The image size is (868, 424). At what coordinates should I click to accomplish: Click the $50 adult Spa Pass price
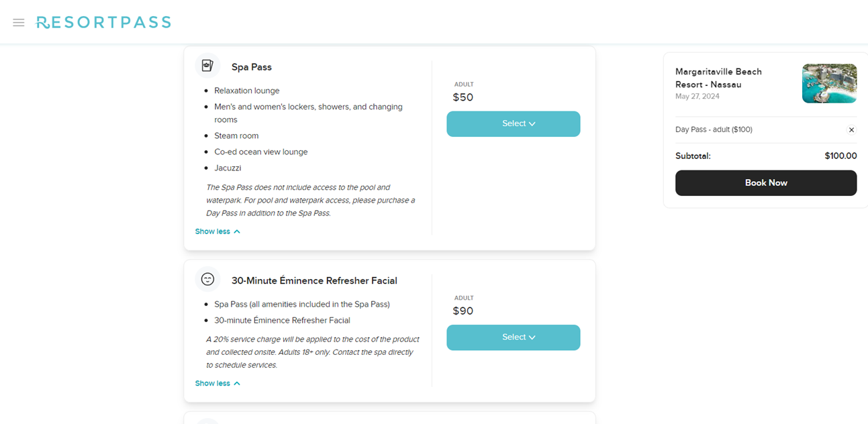coord(464,97)
